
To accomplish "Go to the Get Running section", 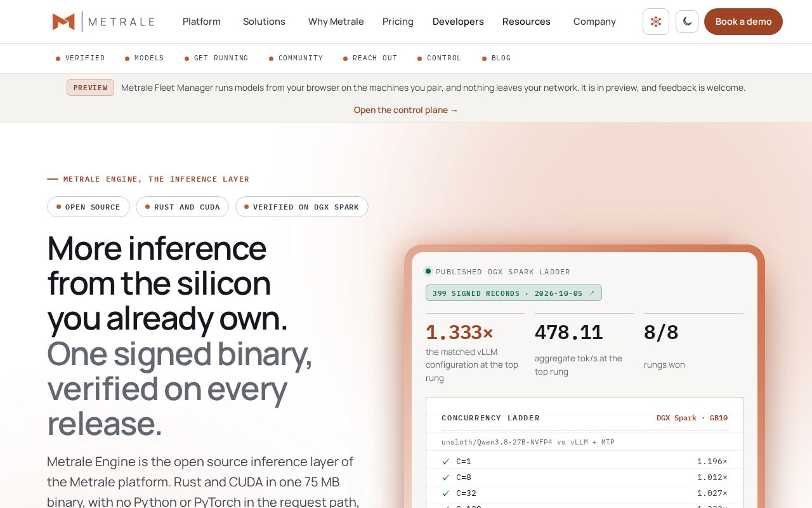I will click(216, 58).
